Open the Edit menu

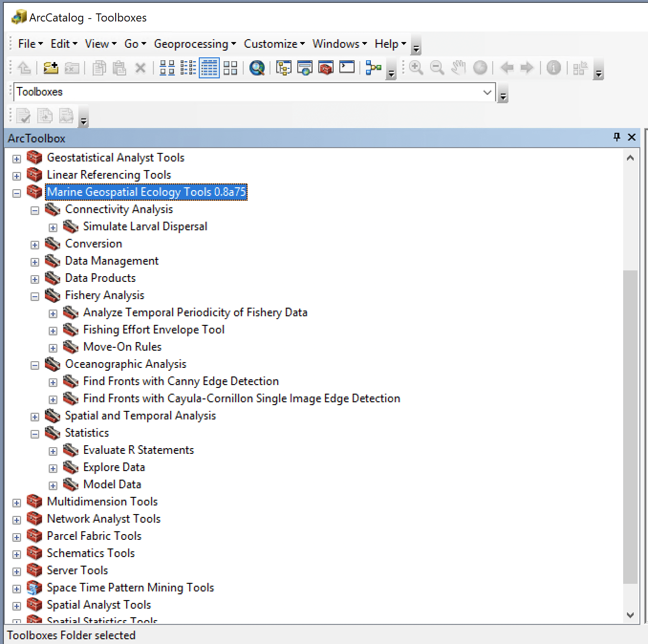tap(64, 44)
